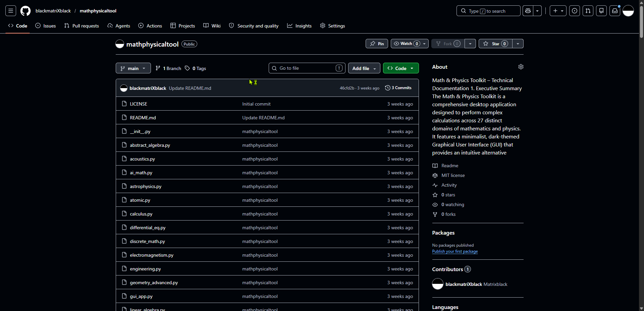Click the About settings gear icon
Screen dimensions: 644x311
click(521, 67)
